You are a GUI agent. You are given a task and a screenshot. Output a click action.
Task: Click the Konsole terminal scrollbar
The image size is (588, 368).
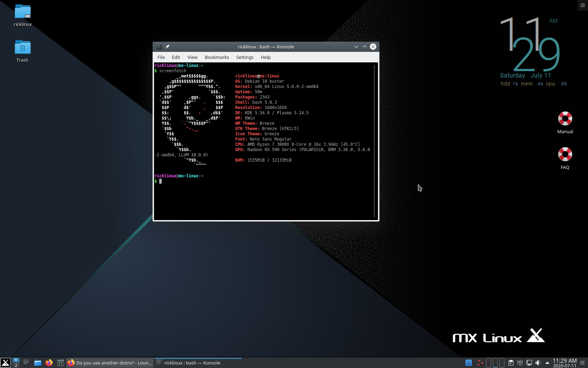click(x=374, y=141)
